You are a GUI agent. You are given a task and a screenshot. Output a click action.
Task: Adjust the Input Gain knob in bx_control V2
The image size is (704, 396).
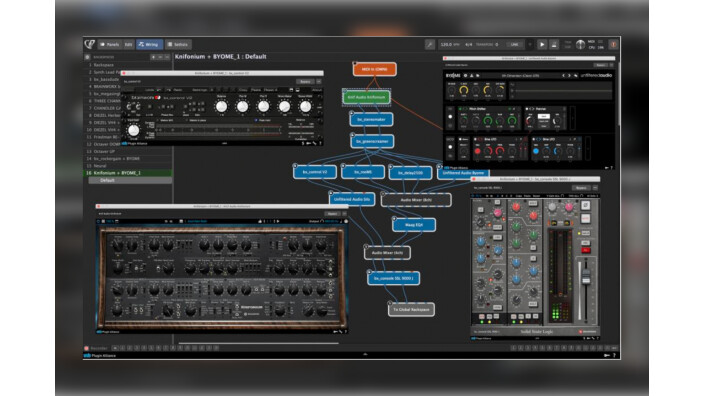[133, 130]
